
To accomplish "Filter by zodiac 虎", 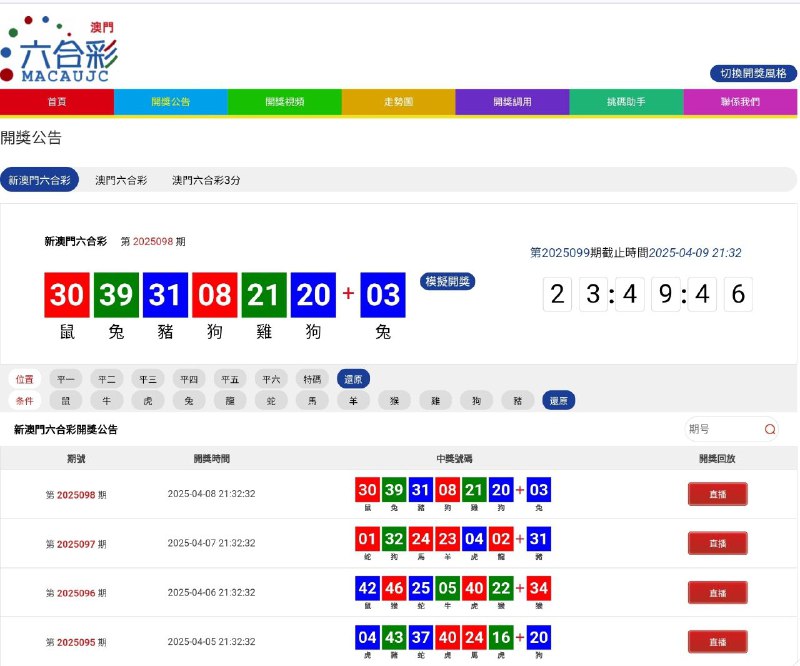I will (148, 401).
